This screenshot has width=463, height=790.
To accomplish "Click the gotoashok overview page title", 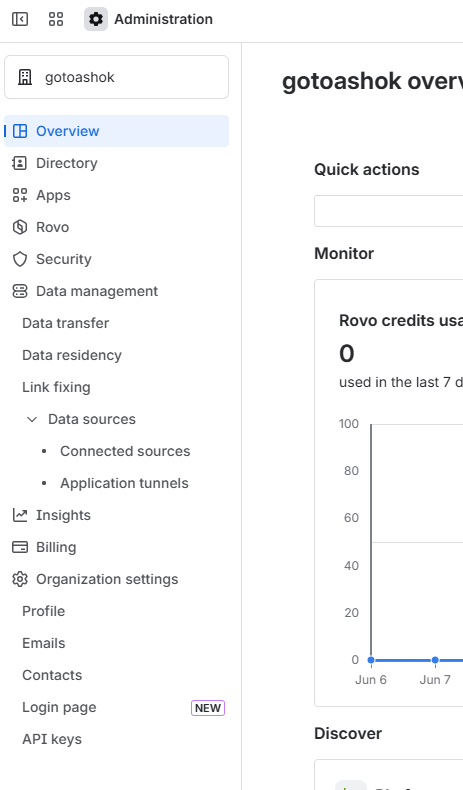I will pos(372,82).
